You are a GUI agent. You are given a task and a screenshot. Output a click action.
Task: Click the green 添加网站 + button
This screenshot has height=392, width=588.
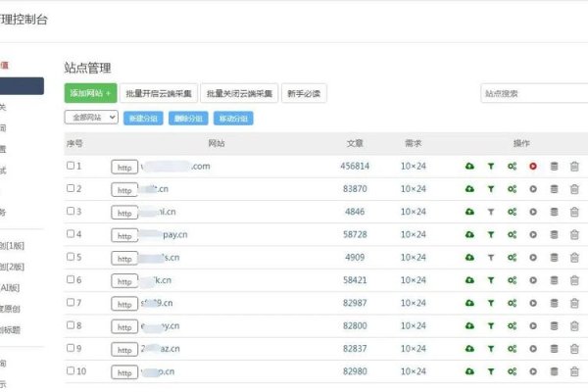[91, 93]
